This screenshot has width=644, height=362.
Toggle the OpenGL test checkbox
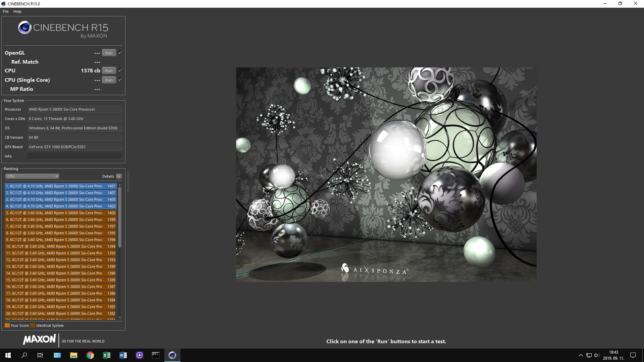tap(120, 53)
